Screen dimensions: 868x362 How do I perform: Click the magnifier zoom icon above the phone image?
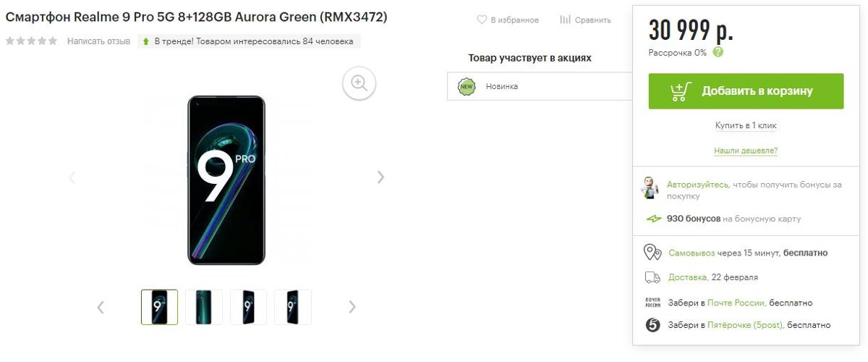point(359,83)
